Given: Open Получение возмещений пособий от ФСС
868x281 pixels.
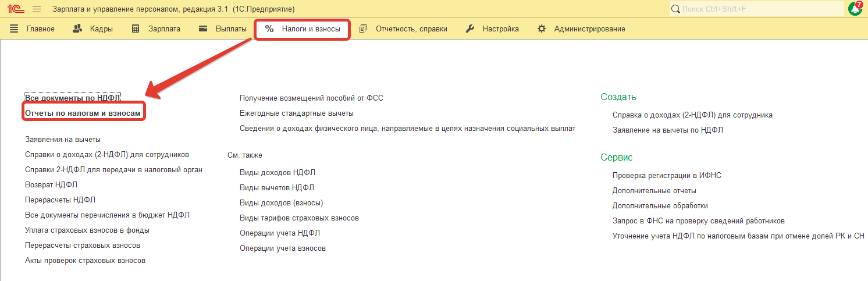Looking at the screenshot, I should click(x=311, y=98).
